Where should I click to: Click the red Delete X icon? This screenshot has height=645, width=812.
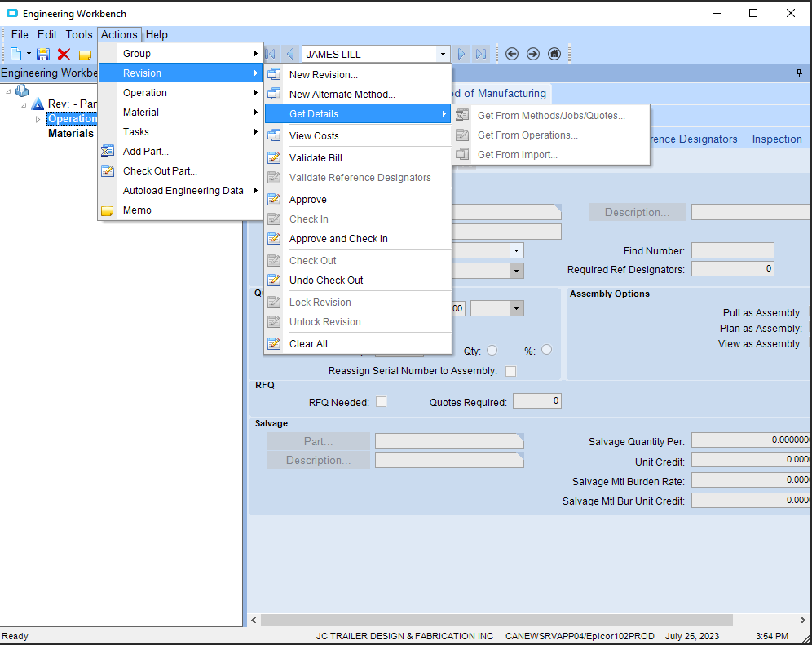(x=64, y=54)
